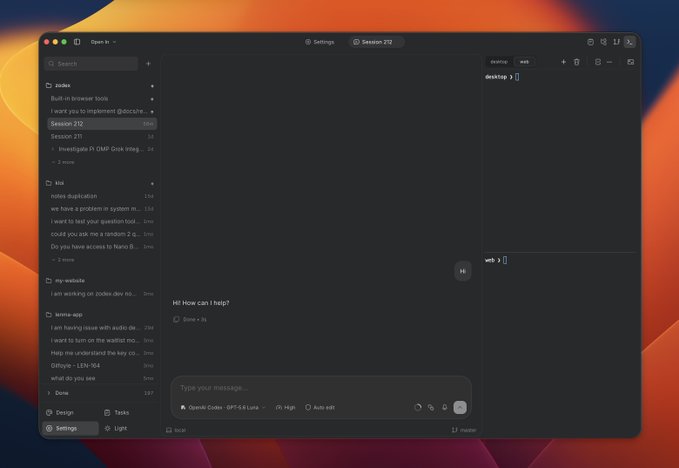Open "could you ask me a random 2 q..." session

[x=102, y=234]
